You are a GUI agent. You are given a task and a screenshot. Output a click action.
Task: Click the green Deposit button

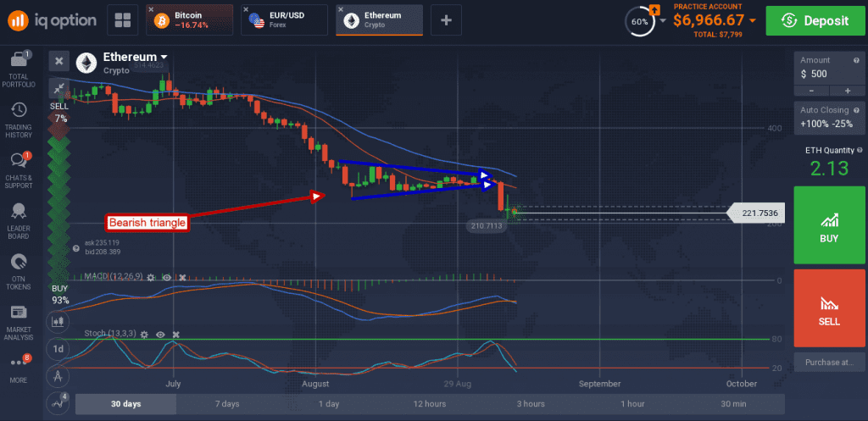(x=814, y=21)
